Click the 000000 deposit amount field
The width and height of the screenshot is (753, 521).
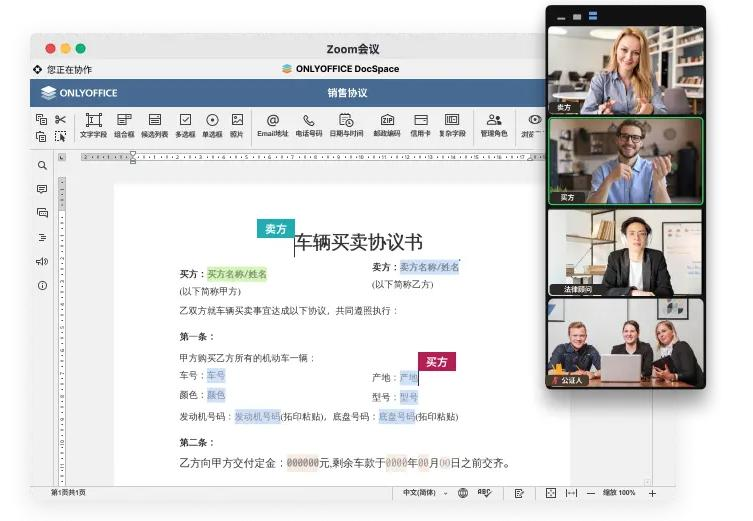click(x=303, y=463)
